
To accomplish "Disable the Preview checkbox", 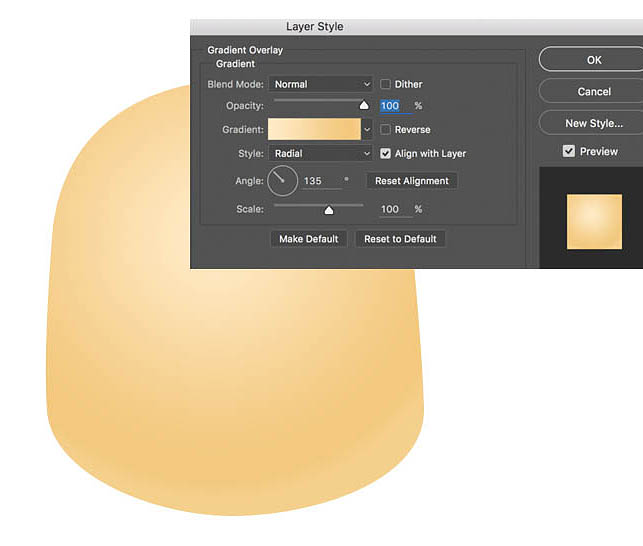I will [x=569, y=151].
